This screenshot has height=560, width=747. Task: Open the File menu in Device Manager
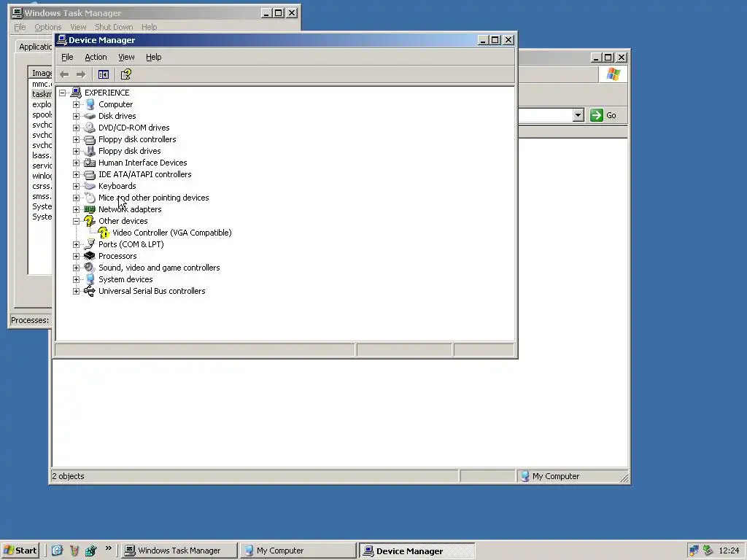[x=67, y=57]
